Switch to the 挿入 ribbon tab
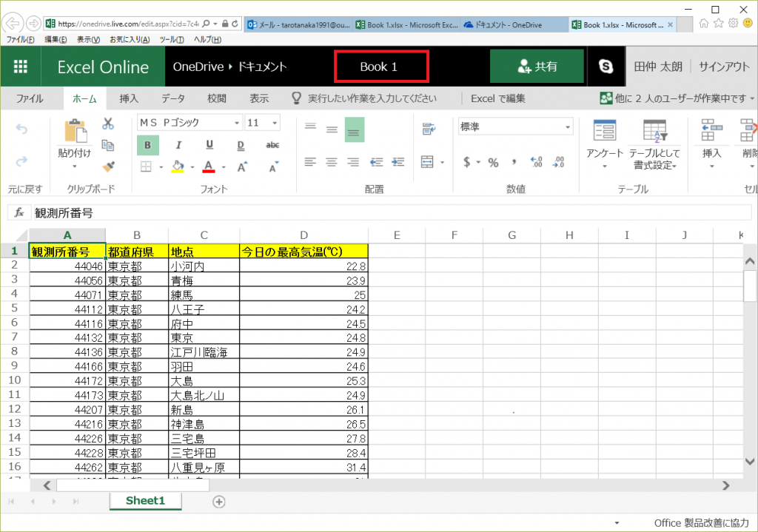 coord(129,98)
